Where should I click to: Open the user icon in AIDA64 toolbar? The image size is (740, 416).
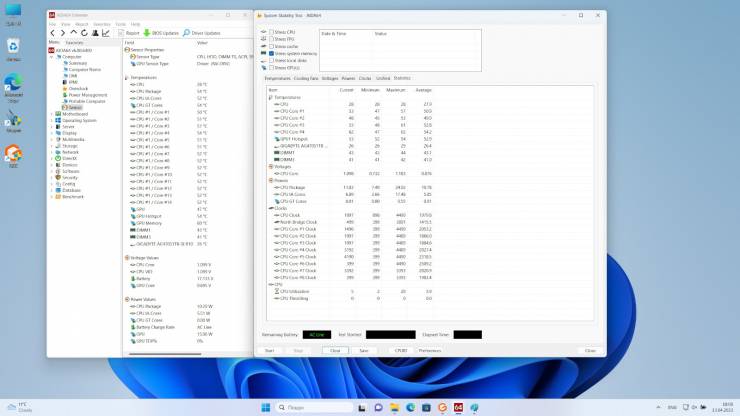[x=95, y=33]
